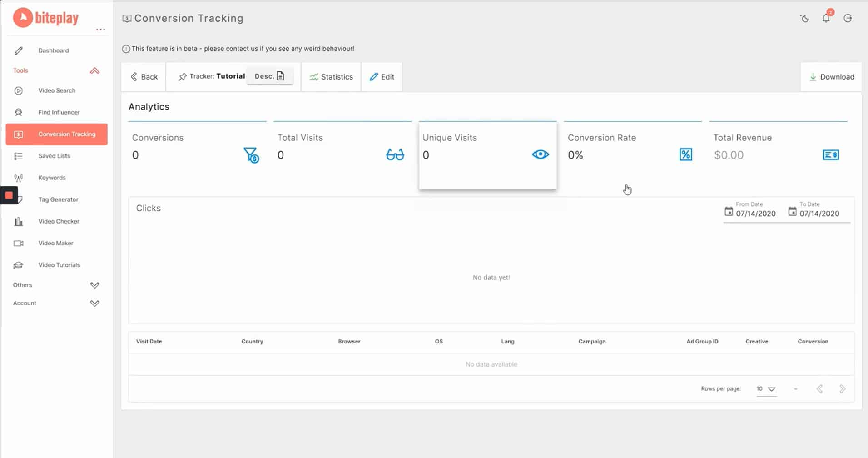Click the Conversions funnel icon
Viewport: 868px width, 458px height.
coord(251,155)
